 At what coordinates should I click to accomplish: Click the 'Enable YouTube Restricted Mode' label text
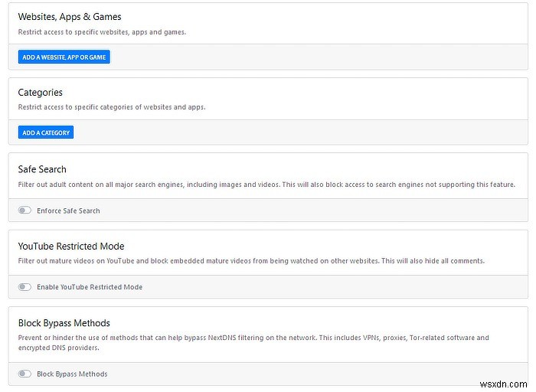90,287
